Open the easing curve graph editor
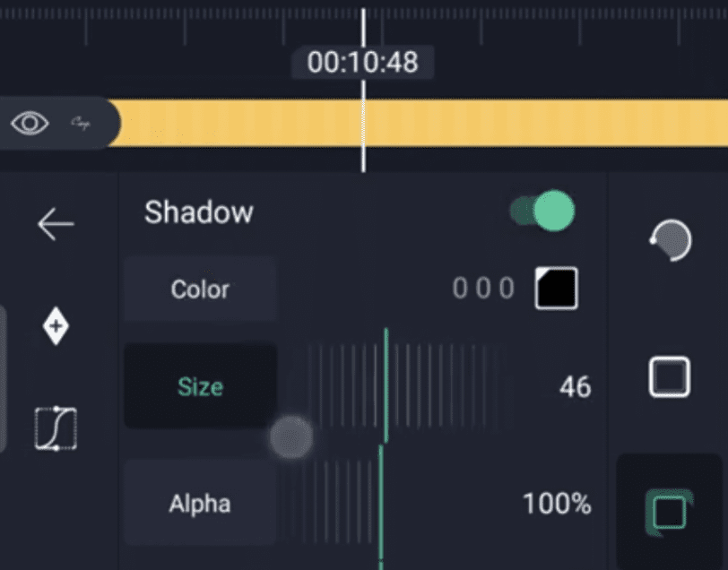This screenshot has height=570, width=728. point(56,428)
